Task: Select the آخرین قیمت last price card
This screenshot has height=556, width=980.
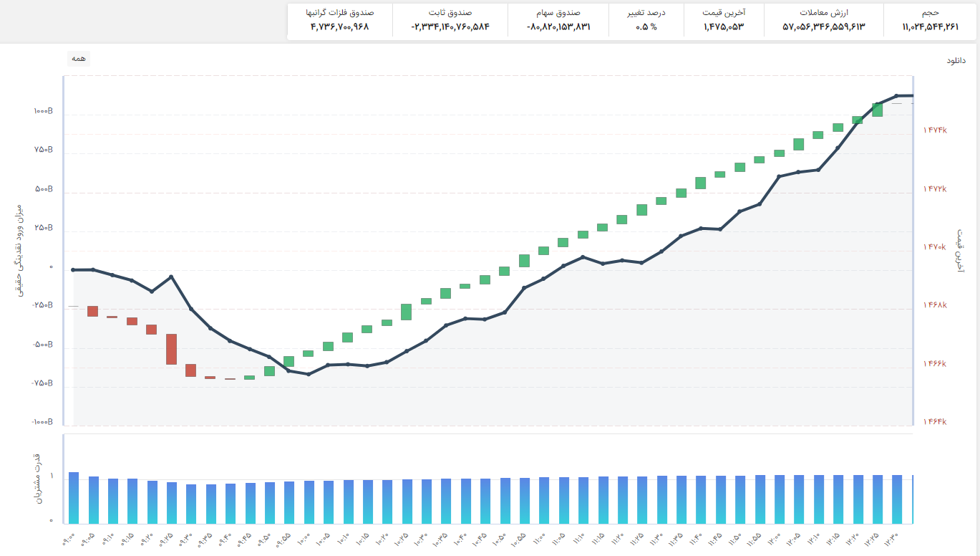Action: pyautogui.click(x=724, y=20)
